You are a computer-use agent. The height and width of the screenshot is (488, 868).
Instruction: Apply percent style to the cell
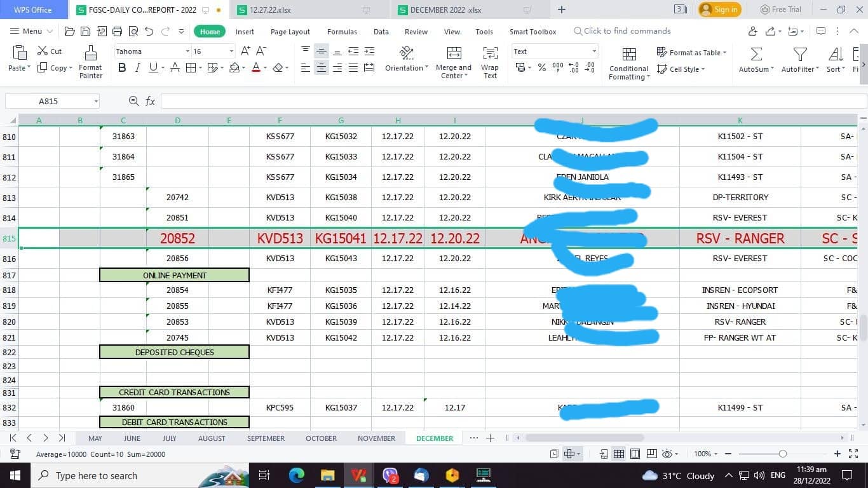pos(542,68)
